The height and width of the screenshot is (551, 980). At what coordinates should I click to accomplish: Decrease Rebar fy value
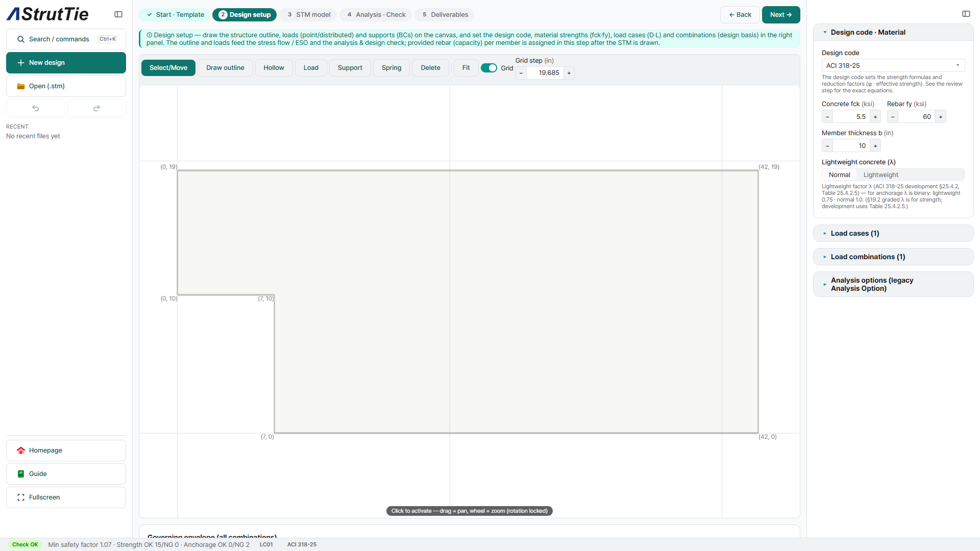[893, 117]
